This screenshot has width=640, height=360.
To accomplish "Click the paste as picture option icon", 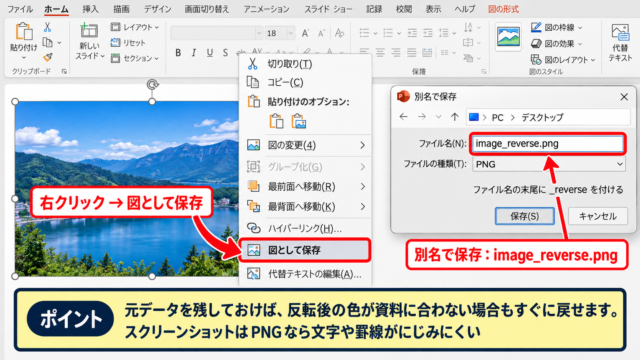I will [x=298, y=121].
